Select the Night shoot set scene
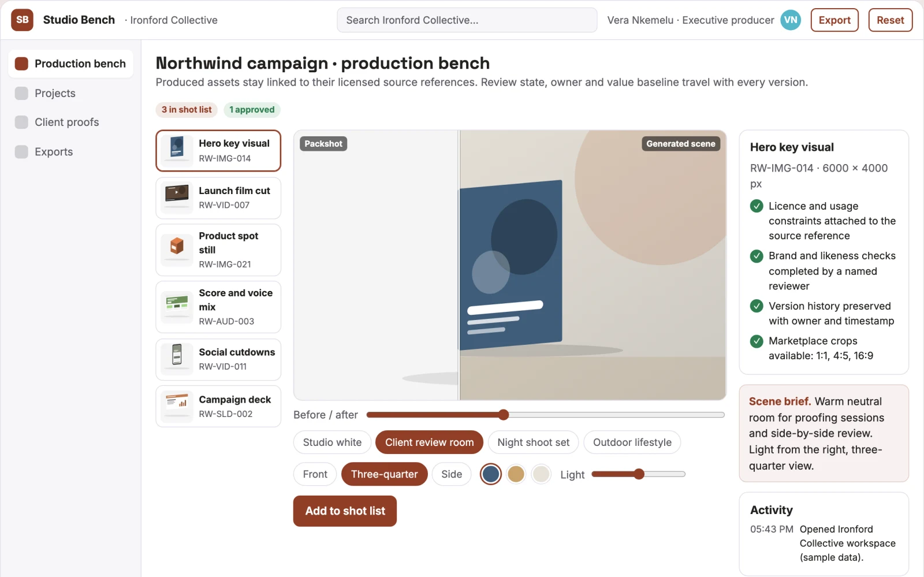Image resolution: width=924 pixels, height=577 pixels. tap(533, 442)
